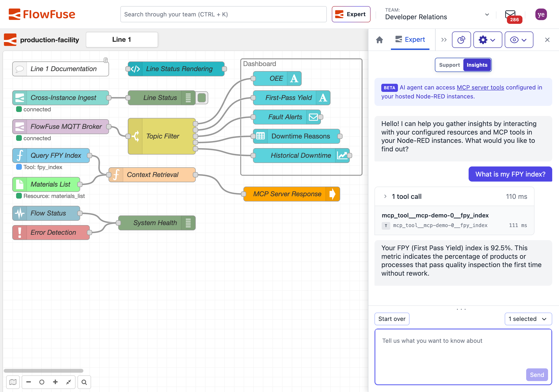Image resolution: width=559 pixels, height=392 pixels.
Task: Click the Expert button in header
Action: (351, 14)
